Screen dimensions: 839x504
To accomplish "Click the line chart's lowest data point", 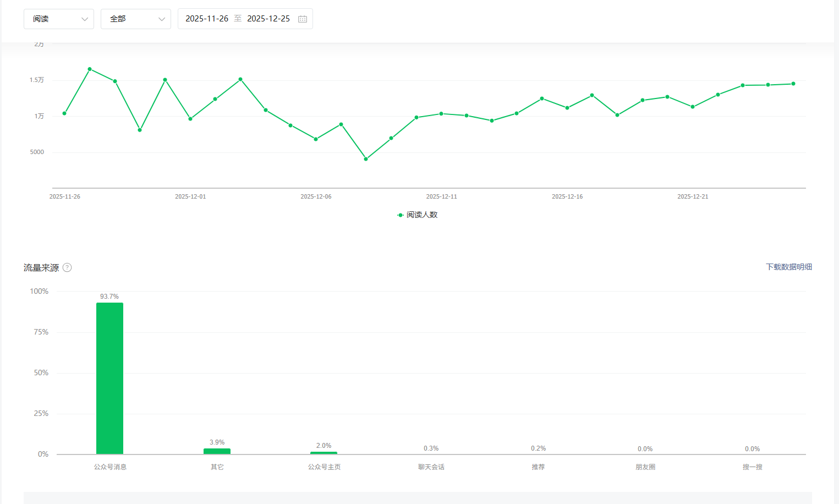I will pyautogui.click(x=366, y=159).
